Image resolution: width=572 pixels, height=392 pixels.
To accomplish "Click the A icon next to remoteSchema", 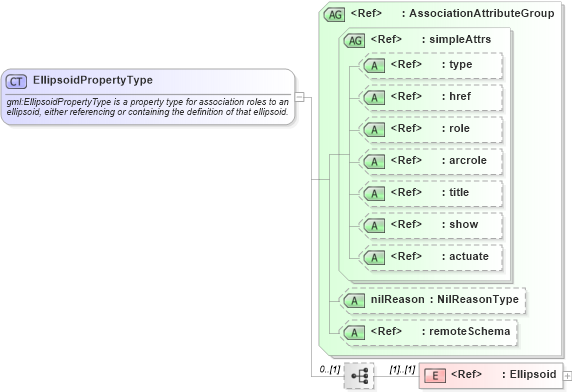I will (354, 333).
